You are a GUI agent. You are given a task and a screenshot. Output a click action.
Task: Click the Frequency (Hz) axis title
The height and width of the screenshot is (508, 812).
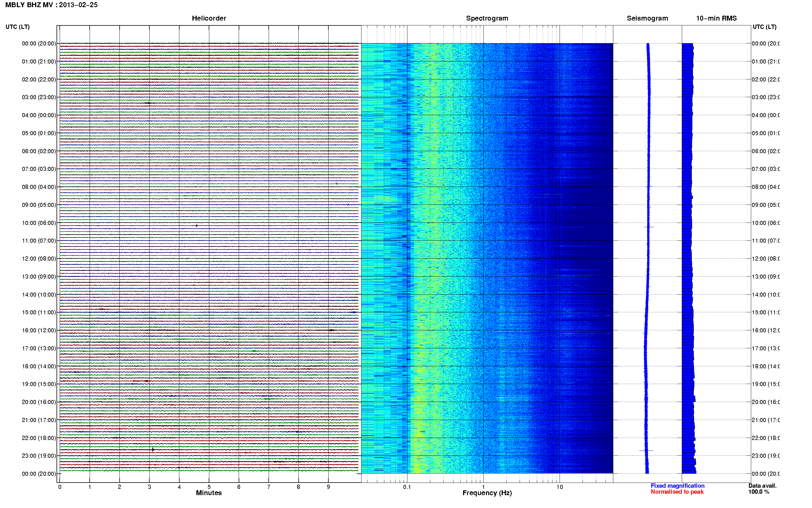(x=487, y=493)
